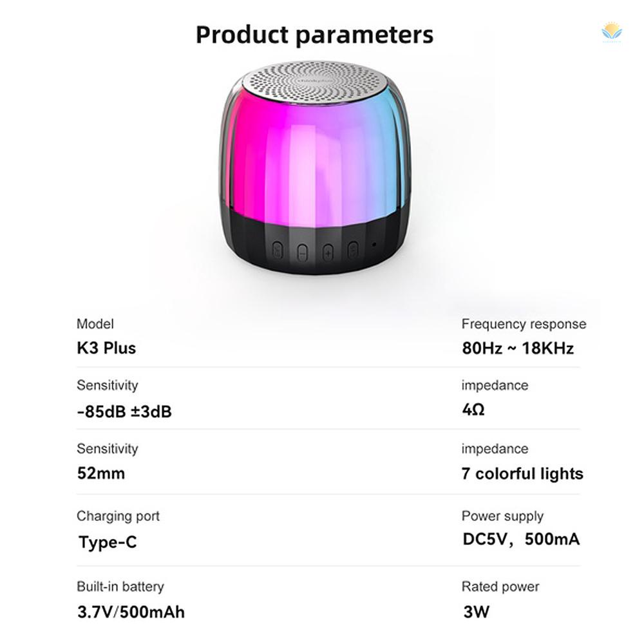Click the metal speaker grille on top
The image size is (644, 644).
pos(314,82)
